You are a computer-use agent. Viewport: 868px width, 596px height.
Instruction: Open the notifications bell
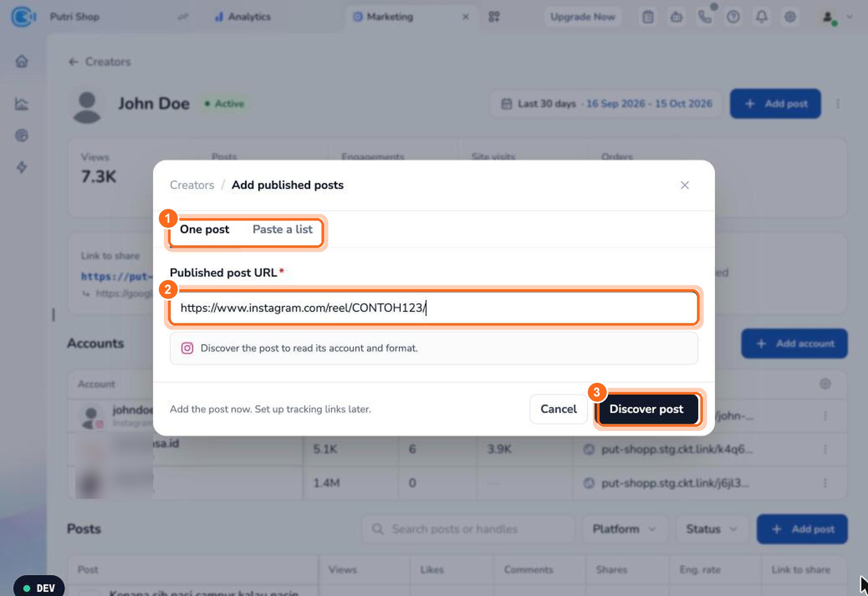[x=762, y=17]
